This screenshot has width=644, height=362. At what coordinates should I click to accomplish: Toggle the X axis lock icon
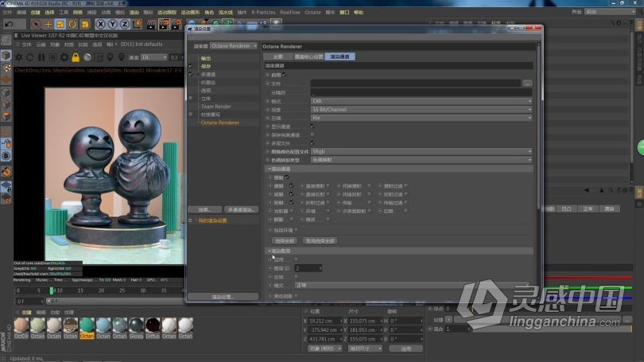(100, 24)
